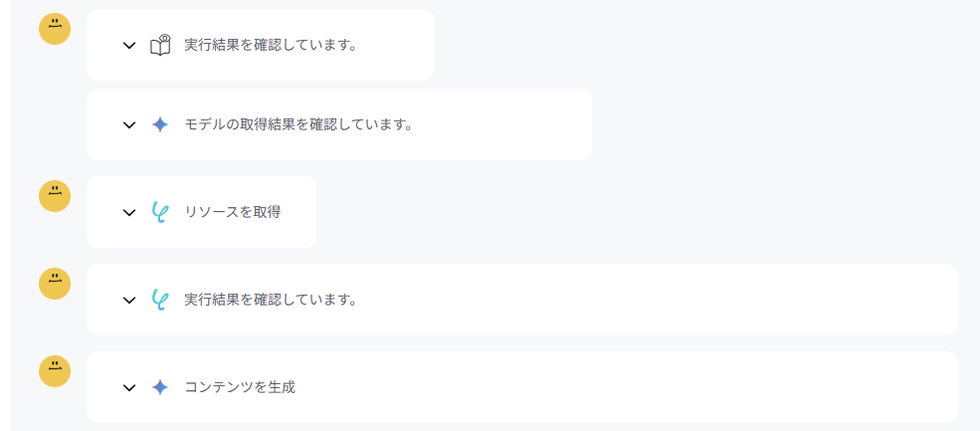Click the sparkle icon next to モデルの取得結果を確認しています

point(160,124)
